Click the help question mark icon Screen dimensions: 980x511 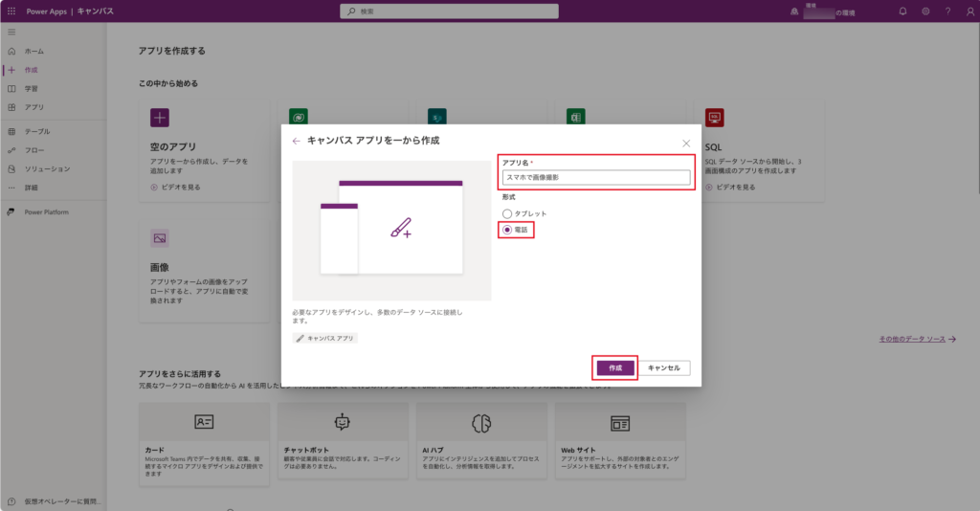point(947,11)
